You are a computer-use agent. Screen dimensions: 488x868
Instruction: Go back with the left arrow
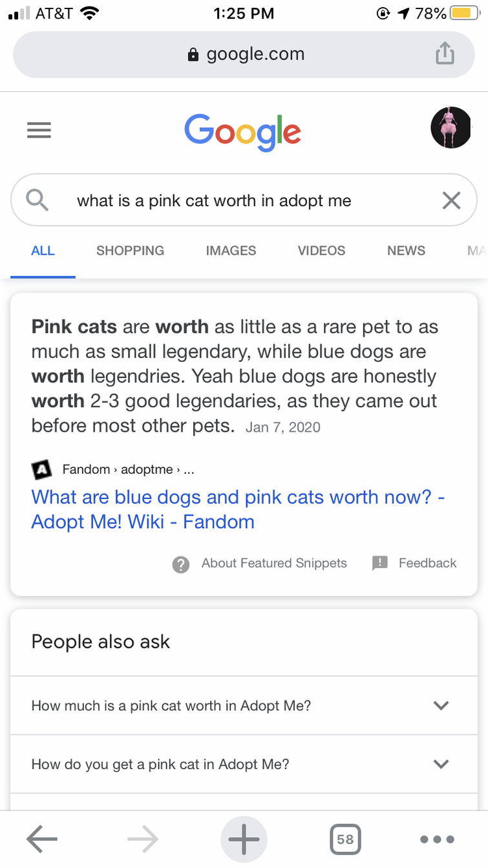[42, 839]
